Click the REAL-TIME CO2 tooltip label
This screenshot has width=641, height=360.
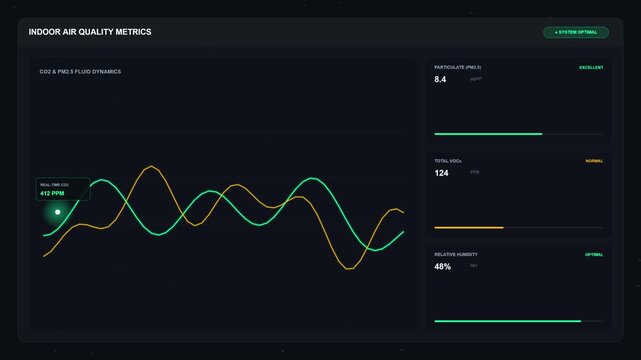pos(54,185)
